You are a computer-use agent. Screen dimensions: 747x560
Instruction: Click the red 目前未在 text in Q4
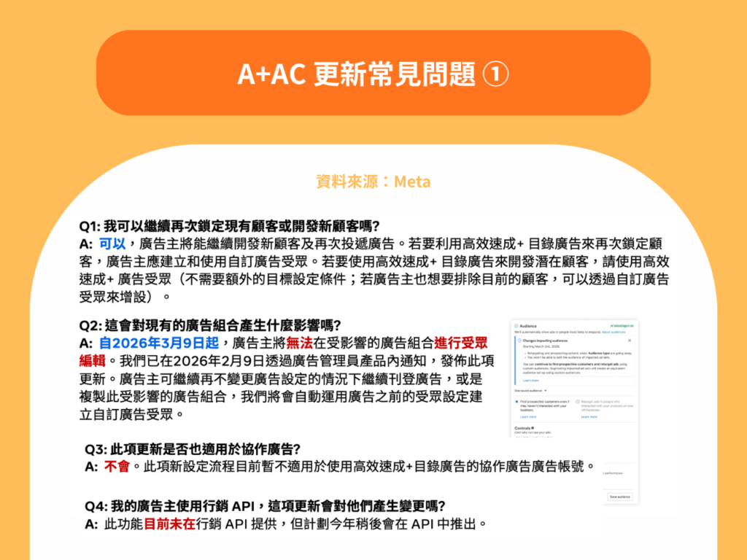(x=169, y=524)
